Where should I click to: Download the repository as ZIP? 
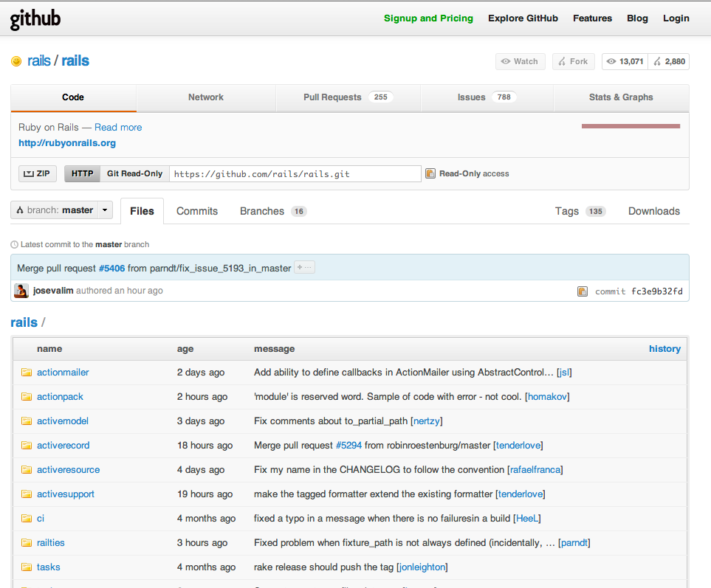(38, 174)
